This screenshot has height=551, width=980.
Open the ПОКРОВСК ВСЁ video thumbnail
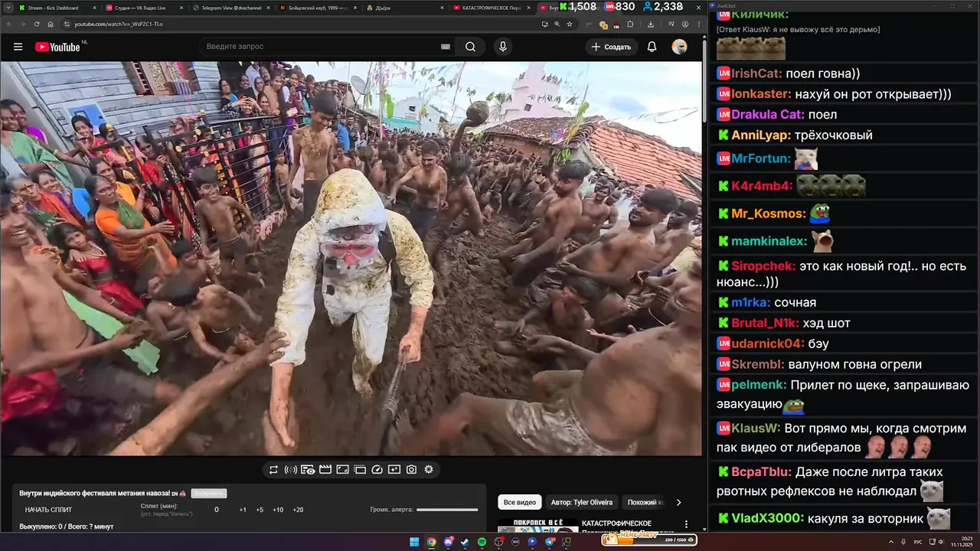(538, 525)
